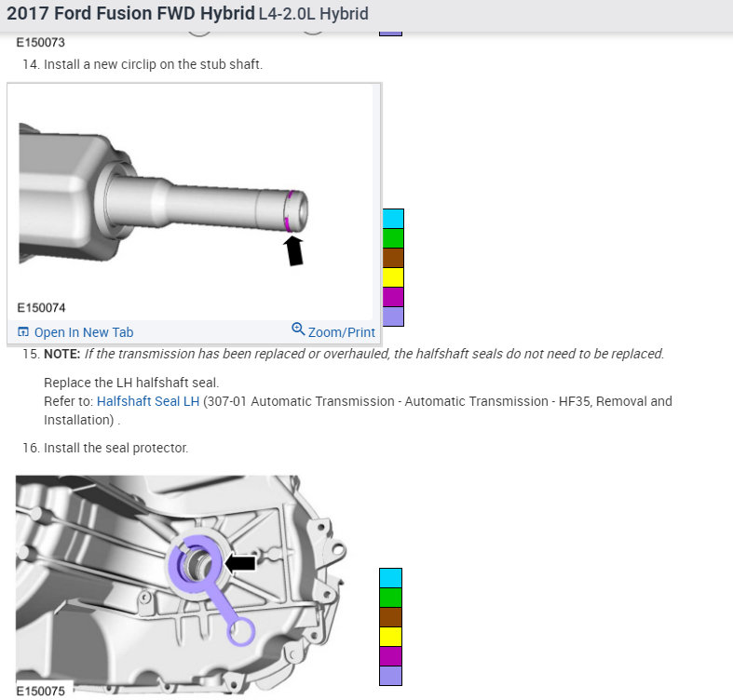Click the Open In New Tab icon

click(23, 331)
